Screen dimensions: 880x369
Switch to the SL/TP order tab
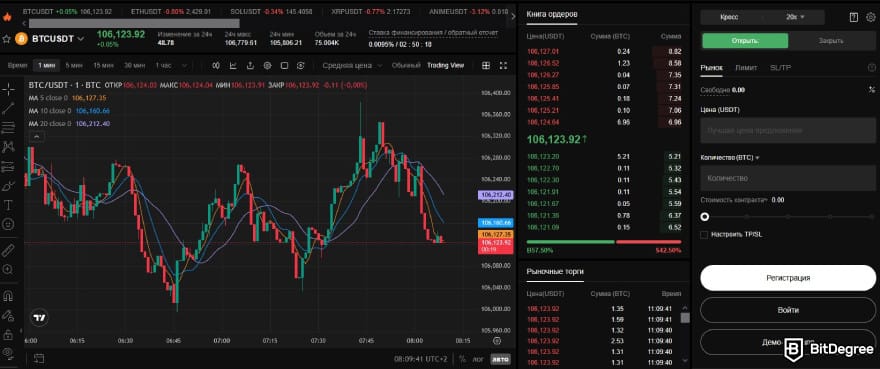(780, 67)
